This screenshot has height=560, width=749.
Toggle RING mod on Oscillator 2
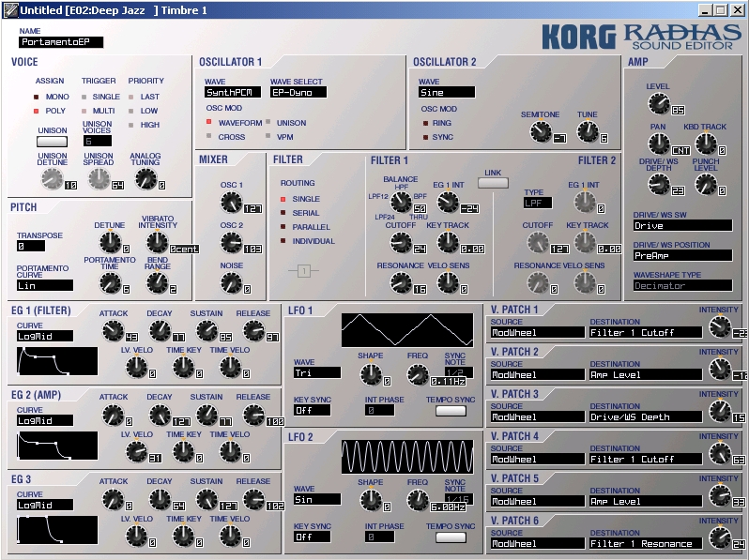pyautogui.click(x=425, y=123)
